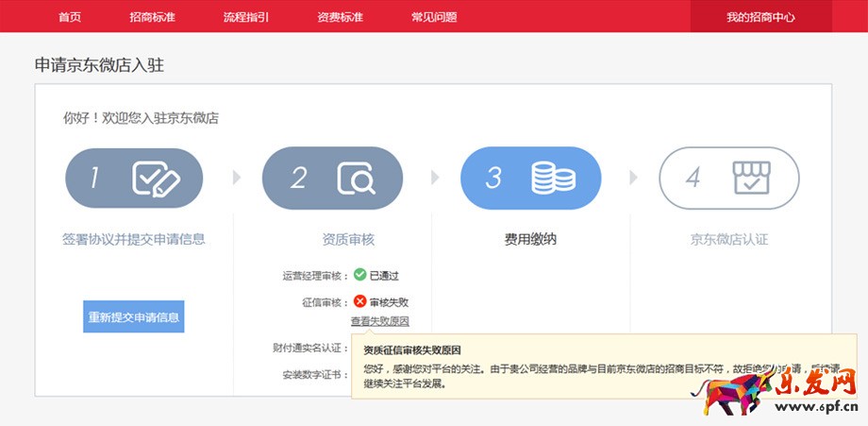
Task: Open the 招商标准 menu item
Action: click(x=152, y=17)
